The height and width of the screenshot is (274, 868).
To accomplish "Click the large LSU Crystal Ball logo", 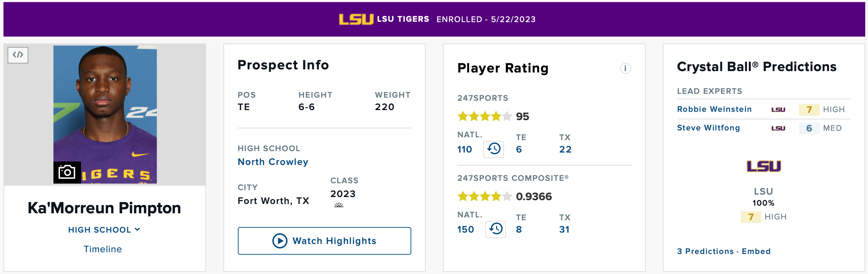I will tap(764, 166).
